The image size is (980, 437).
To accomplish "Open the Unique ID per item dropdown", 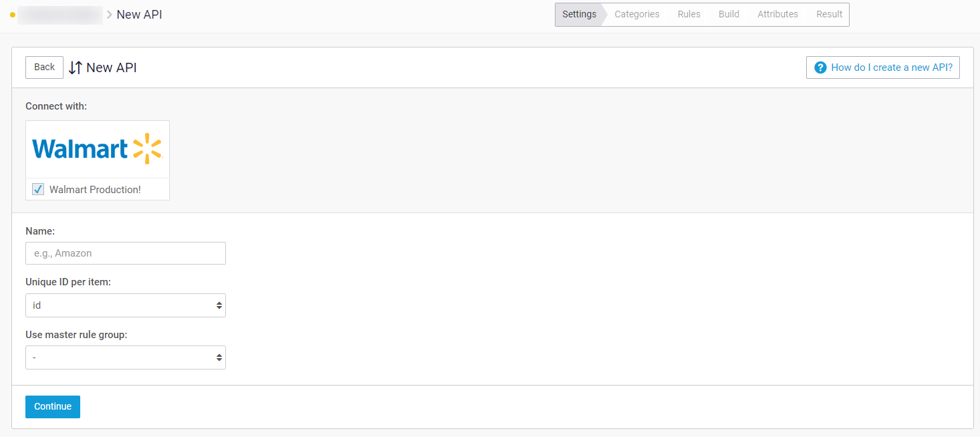I will pos(126,305).
